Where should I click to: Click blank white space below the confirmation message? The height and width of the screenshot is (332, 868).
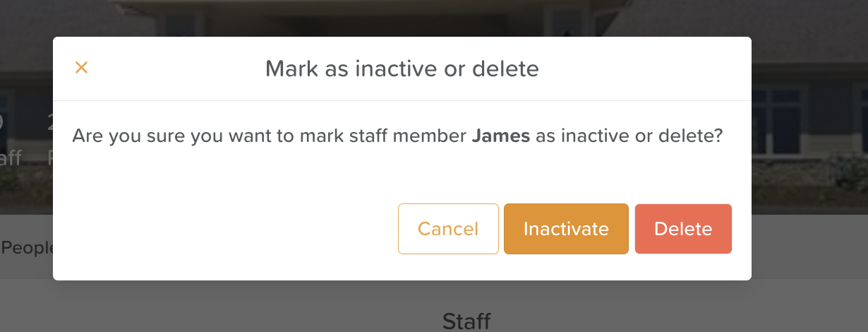353,173
